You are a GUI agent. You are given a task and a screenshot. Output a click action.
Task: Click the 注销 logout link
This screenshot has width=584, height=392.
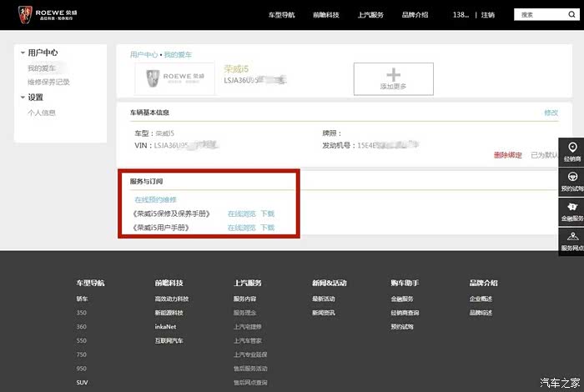point(488,15)
